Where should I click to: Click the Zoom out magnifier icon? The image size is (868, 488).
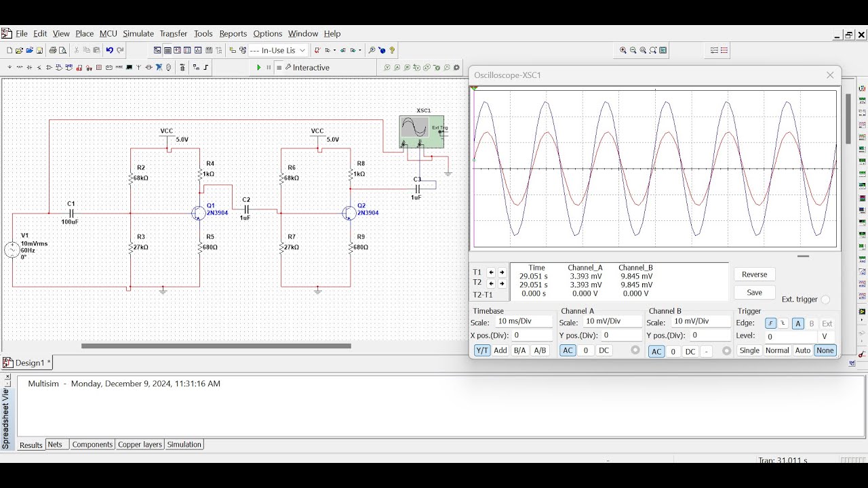633,50
